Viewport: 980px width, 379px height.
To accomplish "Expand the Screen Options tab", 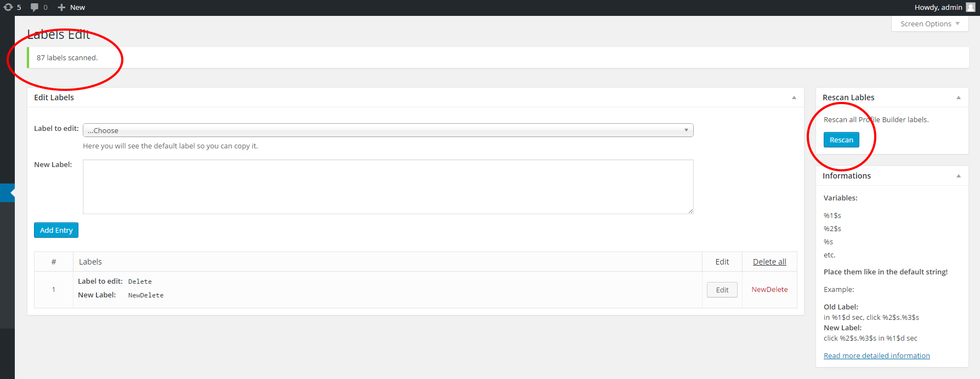I will click(x=930, y=24).
